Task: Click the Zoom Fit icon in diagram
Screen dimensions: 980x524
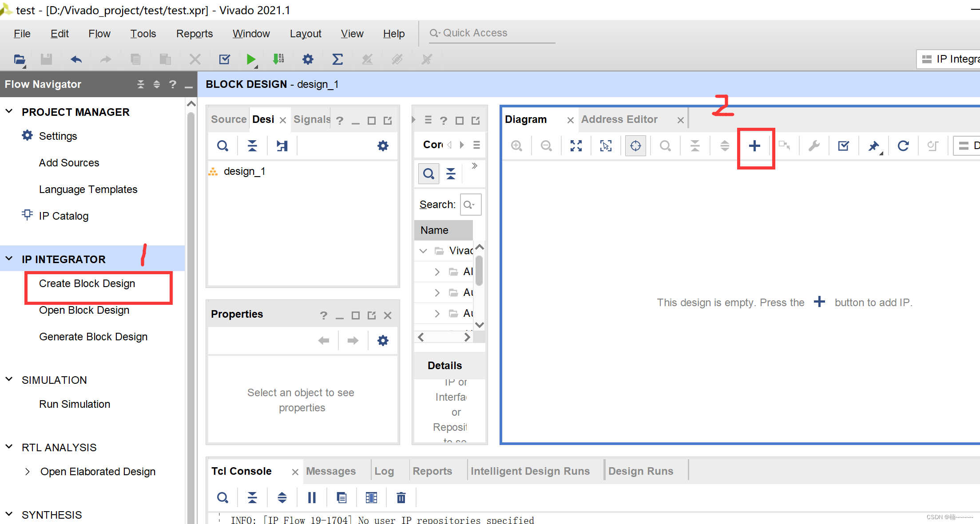Action: point(576,146)
